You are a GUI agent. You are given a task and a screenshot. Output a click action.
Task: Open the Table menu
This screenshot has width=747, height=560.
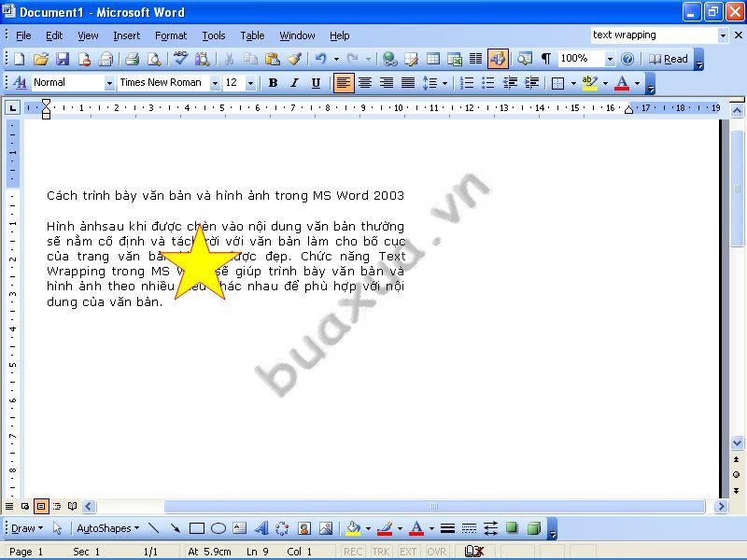252,35
